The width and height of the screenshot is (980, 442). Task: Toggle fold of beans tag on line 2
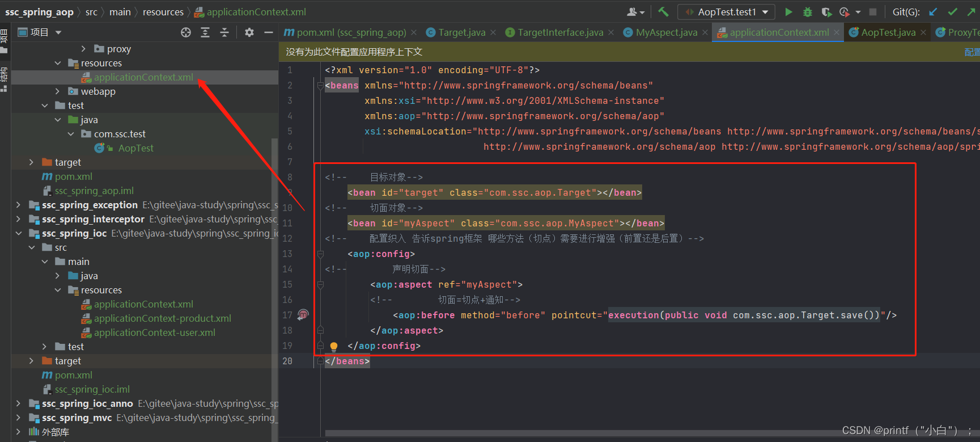click(x=320, y=86)
